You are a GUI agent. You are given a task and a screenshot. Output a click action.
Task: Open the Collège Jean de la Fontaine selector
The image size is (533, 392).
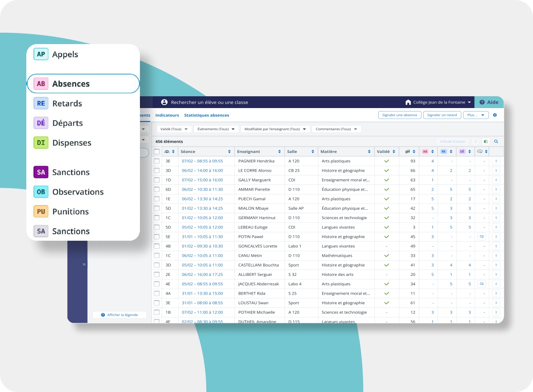[x=438, y=102]
